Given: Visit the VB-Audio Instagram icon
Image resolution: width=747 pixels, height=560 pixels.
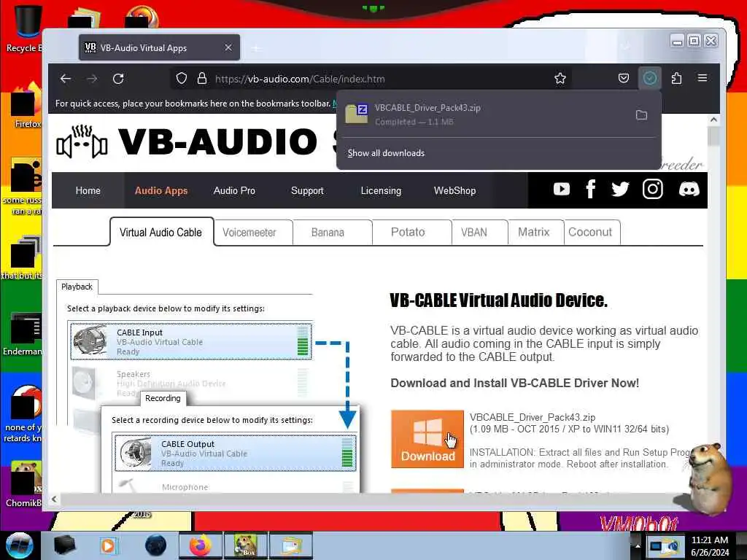Looking at the screenshot, I should tap(653, 189).
